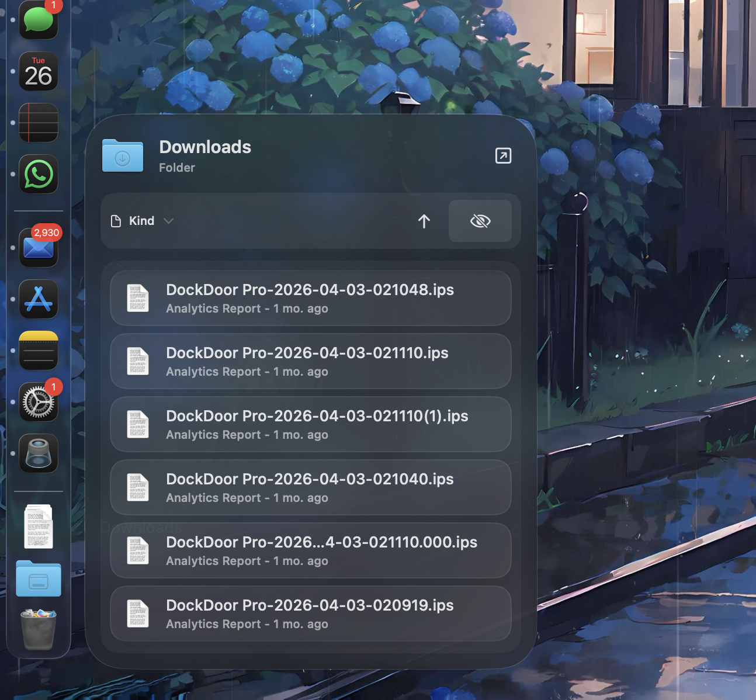Screen dimensions: 756x700
Task: Toggle sort direction with the up arrow
Action: (424, 221)
